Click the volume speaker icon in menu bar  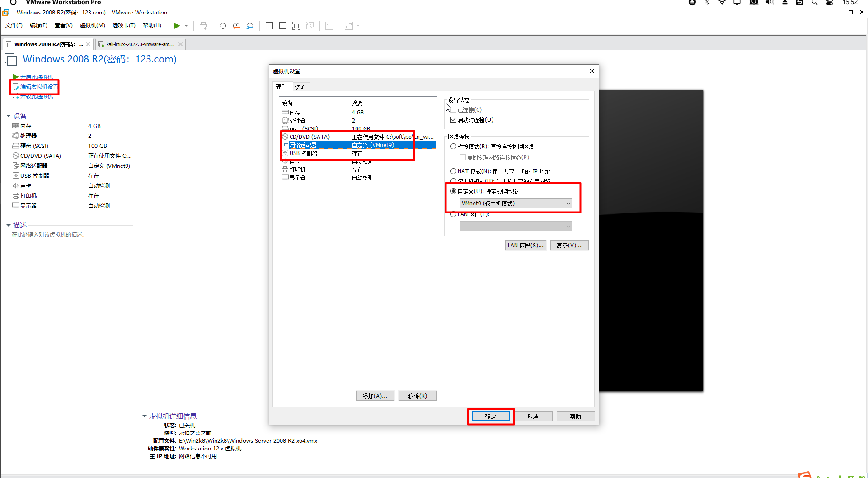(x=769, y=2)
